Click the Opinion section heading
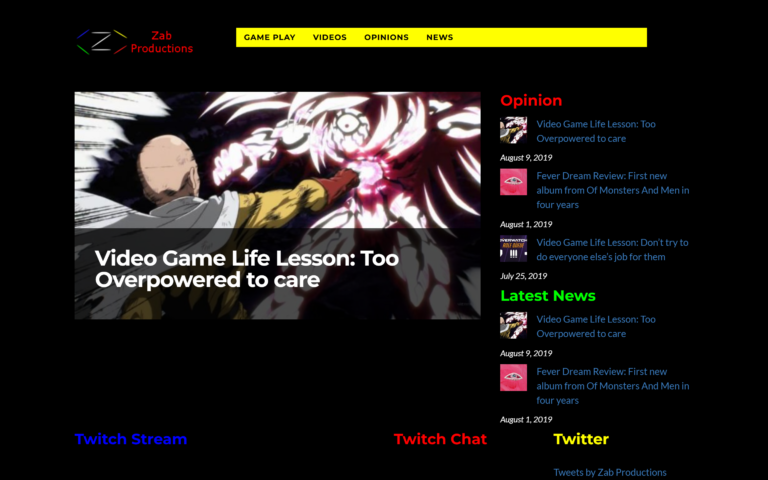This screenshot has height=480, width=768. [531, 100]
